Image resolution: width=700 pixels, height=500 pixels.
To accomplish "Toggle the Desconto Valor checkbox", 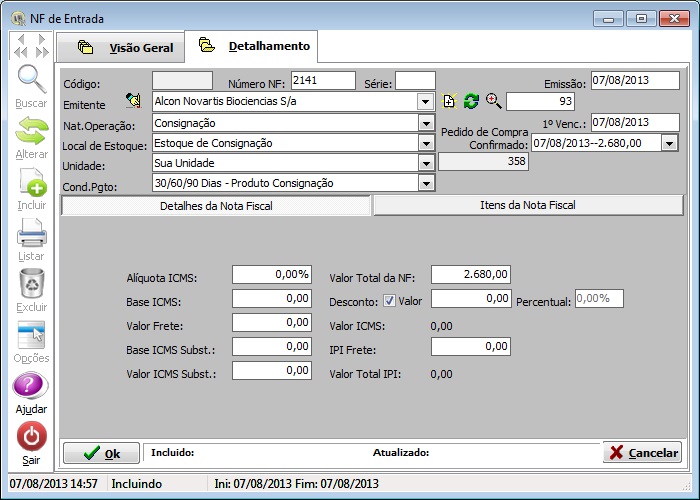I will tap(389, 300).
